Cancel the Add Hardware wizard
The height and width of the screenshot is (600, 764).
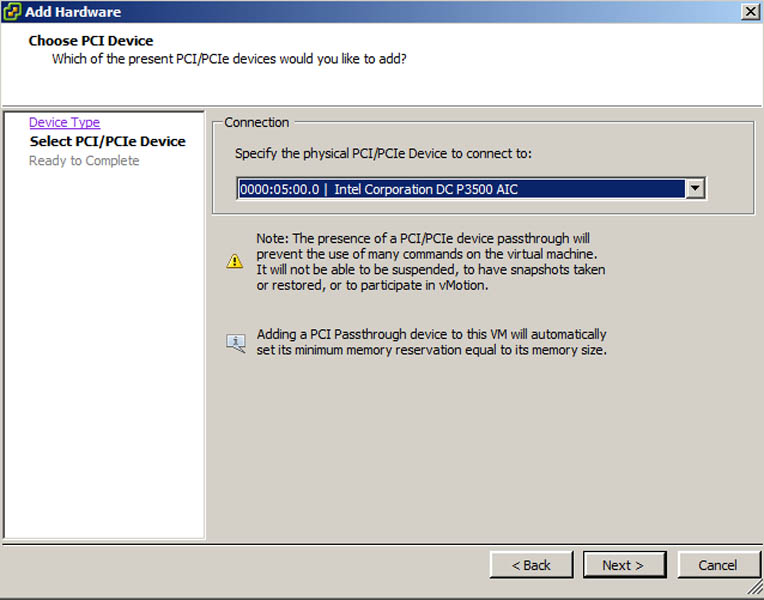718,565
